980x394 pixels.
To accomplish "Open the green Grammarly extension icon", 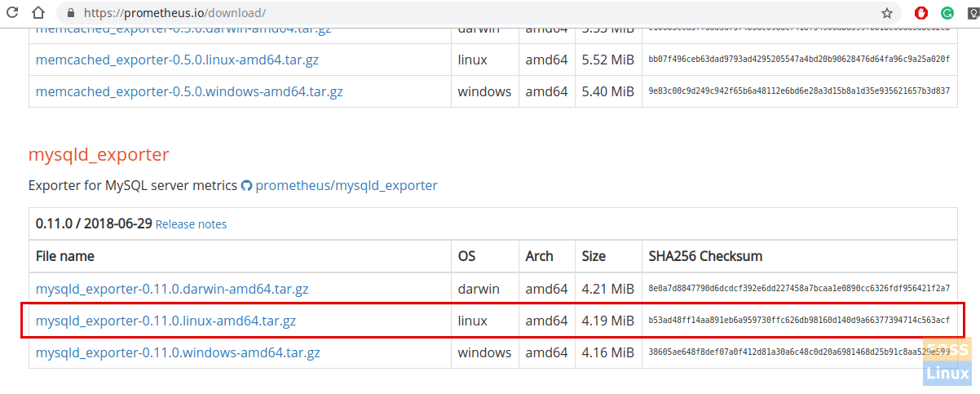I will [947, 13].
